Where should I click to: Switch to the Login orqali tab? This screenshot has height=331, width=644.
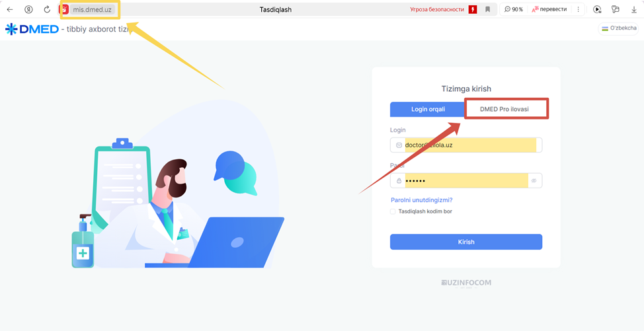coord(428,110)
